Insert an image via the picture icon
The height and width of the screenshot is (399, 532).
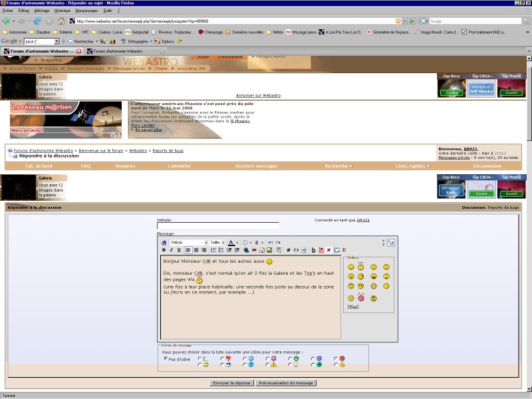[269, 250]
